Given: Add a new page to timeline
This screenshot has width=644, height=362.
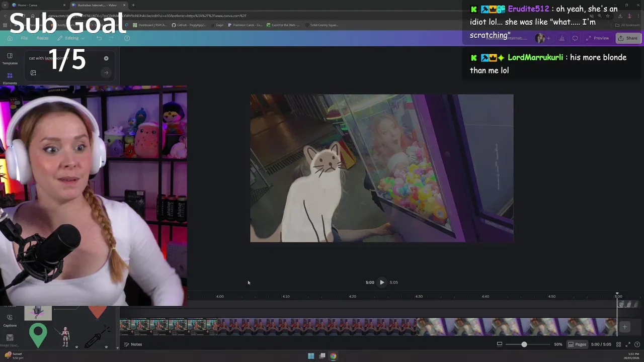Looking at the screenshot, I should [x=625, y=327].
